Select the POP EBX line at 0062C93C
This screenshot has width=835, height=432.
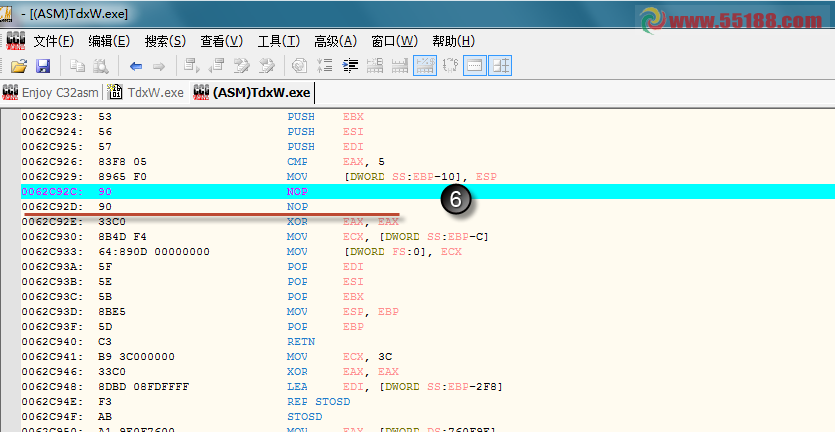point(428,296)
